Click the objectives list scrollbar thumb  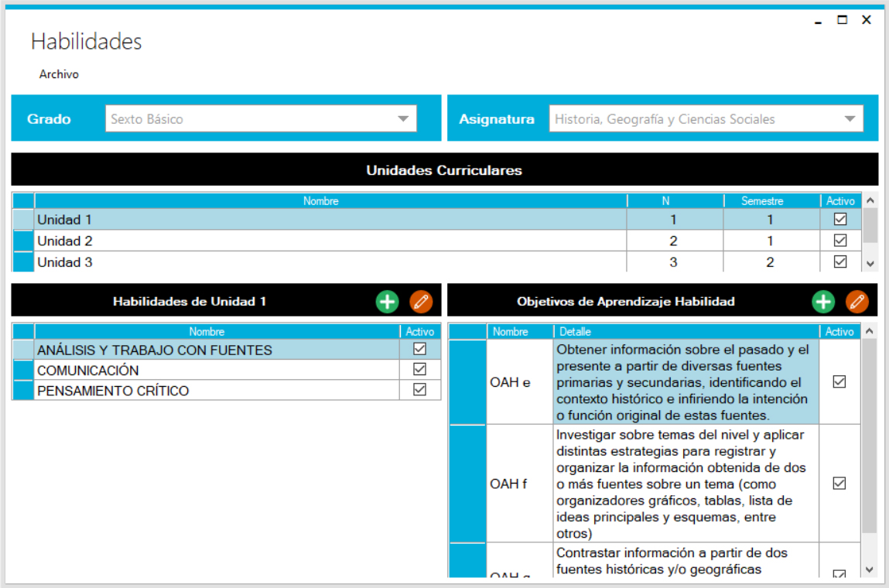click(870, 436)
